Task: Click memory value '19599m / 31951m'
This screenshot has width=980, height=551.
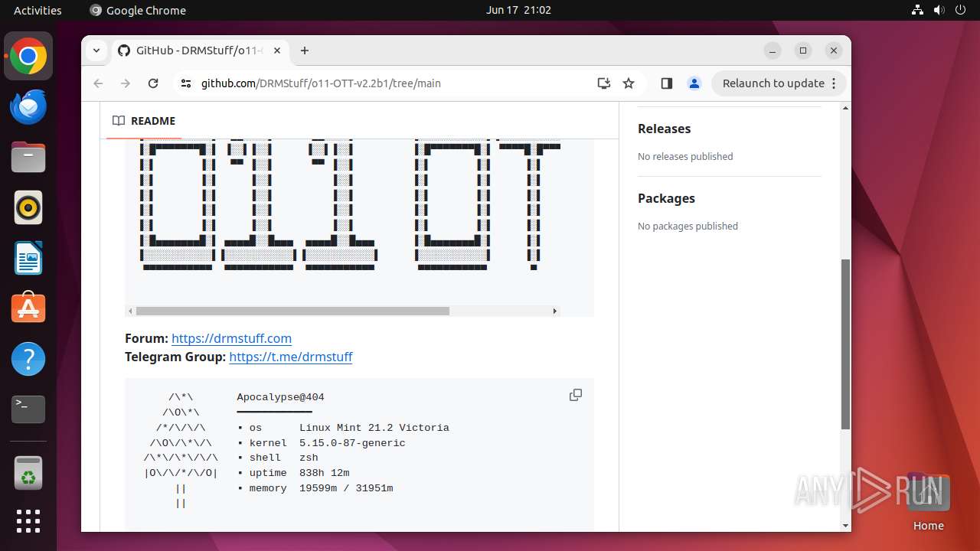Action: [346, 488]
